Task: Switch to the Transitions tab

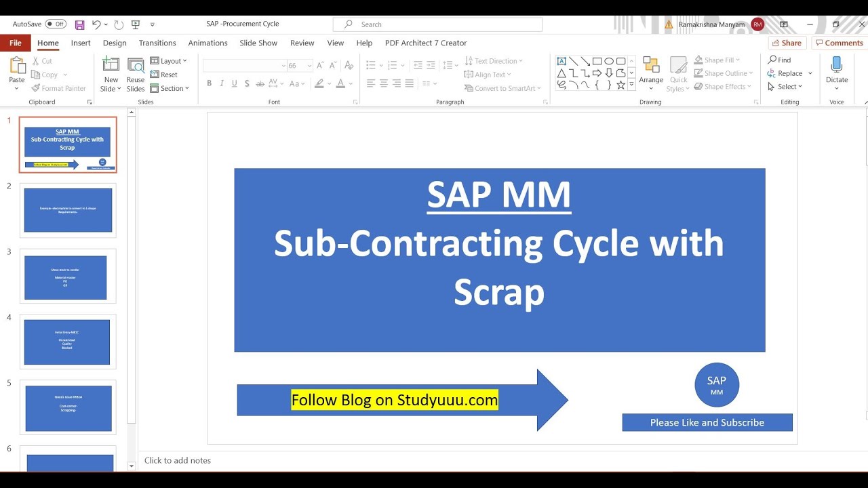Action: [x=157, y=43]
